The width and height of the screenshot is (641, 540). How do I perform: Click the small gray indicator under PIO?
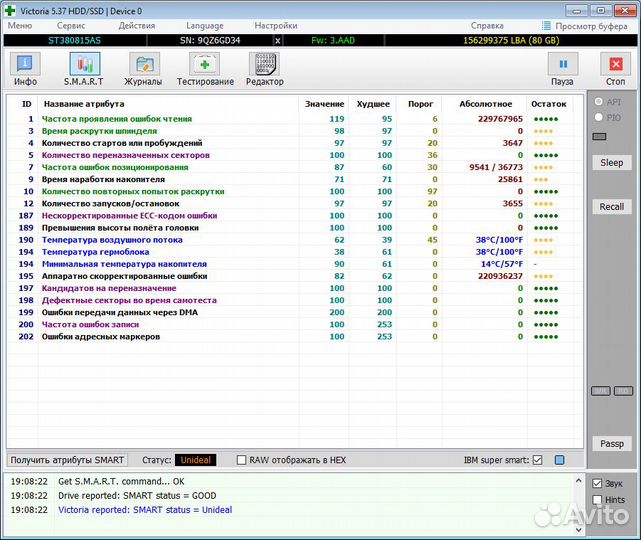pos(599,137)
